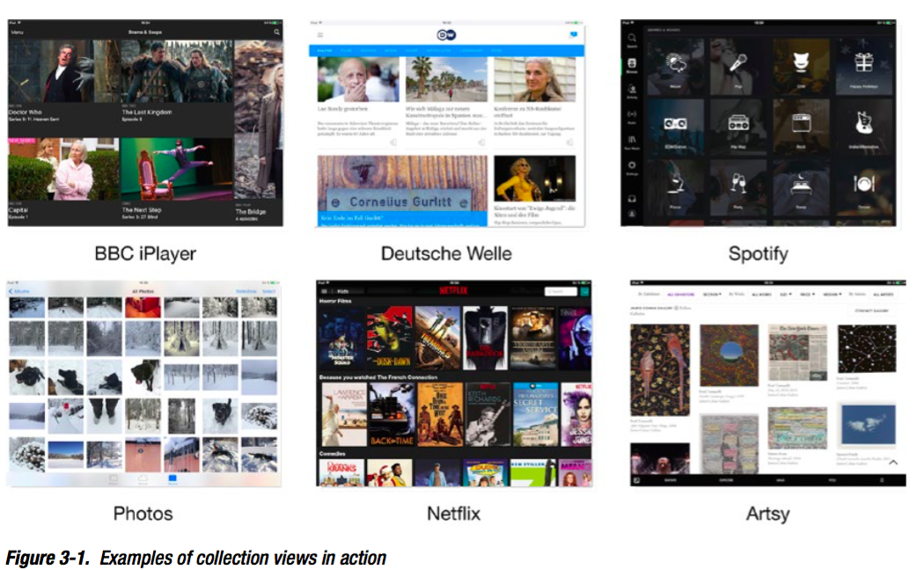Open the palm tree Málaga article image
This screenshot has width=924, height=570.
[x=446, y=79]
